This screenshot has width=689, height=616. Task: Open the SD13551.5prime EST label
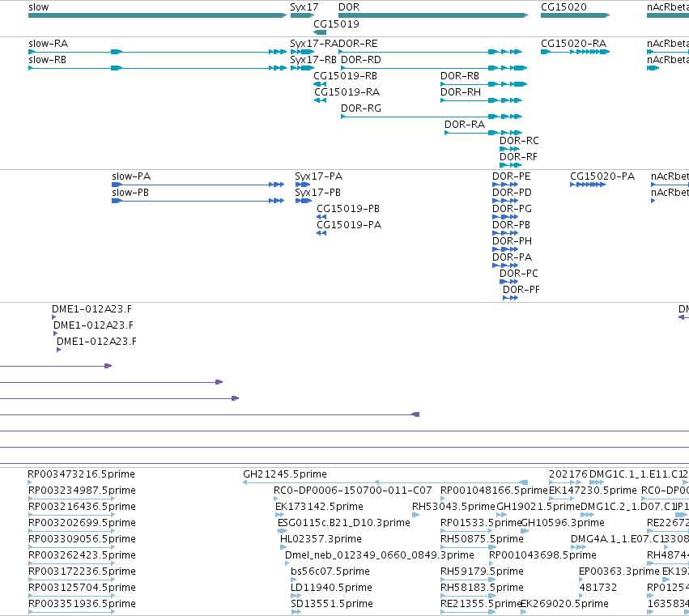(332, 605)
